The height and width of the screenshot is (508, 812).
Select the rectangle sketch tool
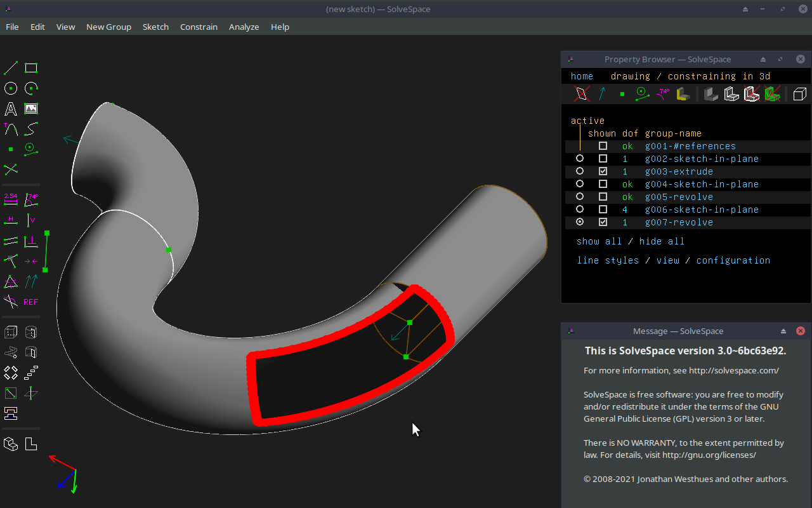coord(30,68)
